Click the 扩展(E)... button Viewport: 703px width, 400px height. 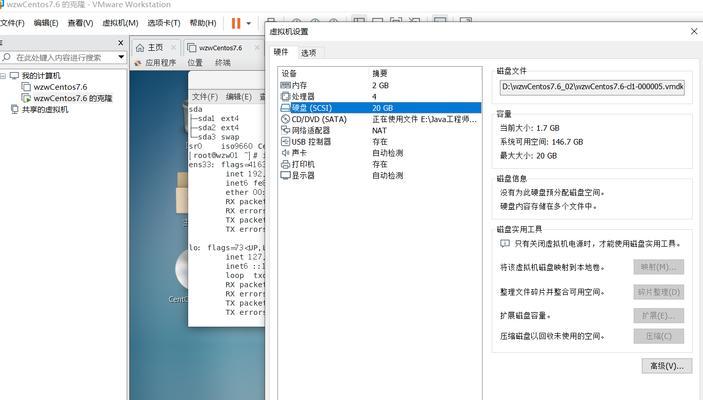659,316
